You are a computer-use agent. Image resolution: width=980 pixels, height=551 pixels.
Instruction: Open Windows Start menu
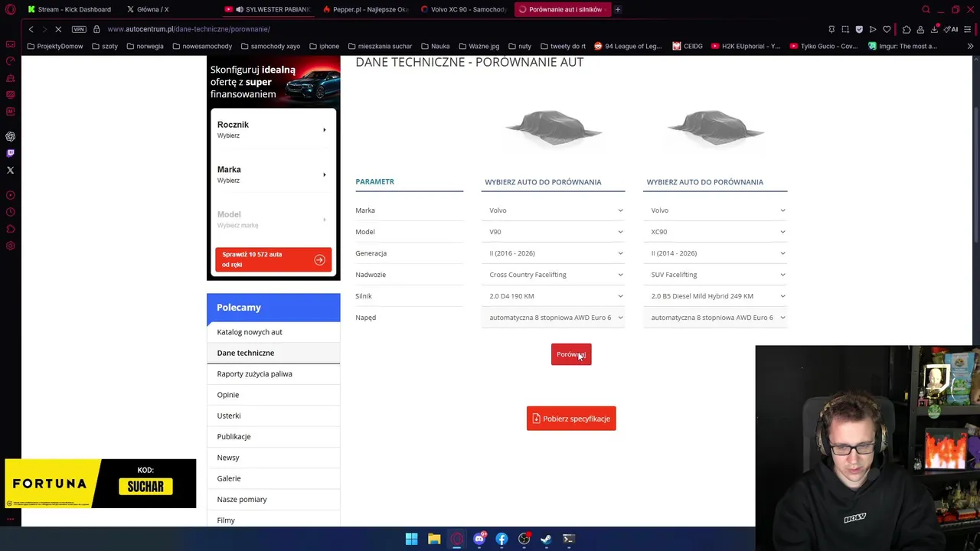[x=411, y=539]
